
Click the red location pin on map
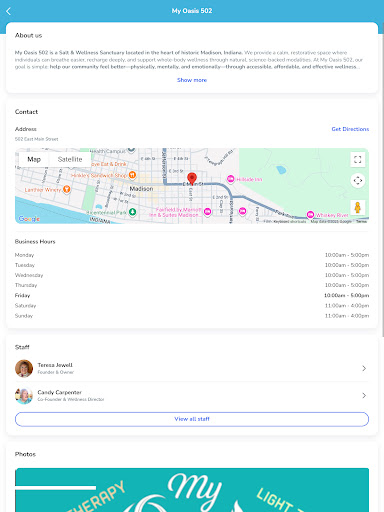(192, 179)
